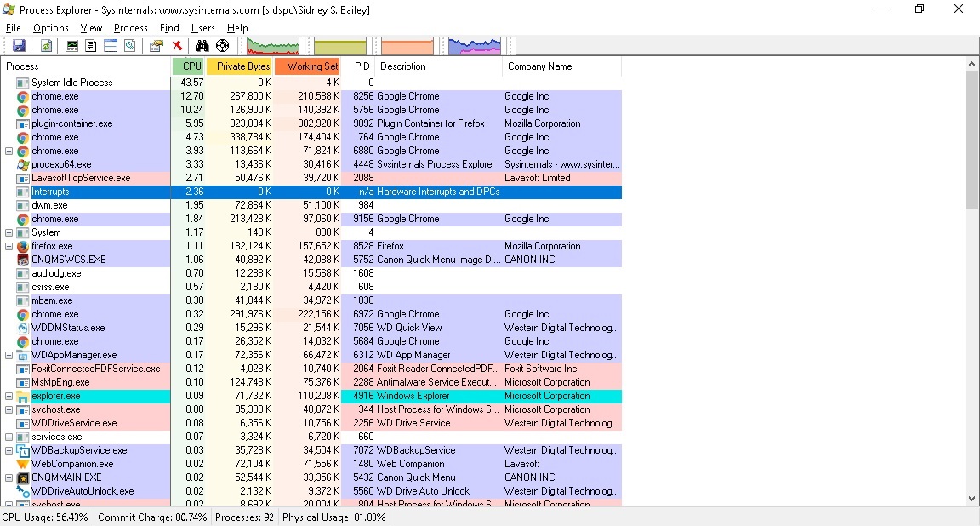Toggle the Show Lower Pane icon
This screenshot has height=526, width=980.
coord(111,46)
